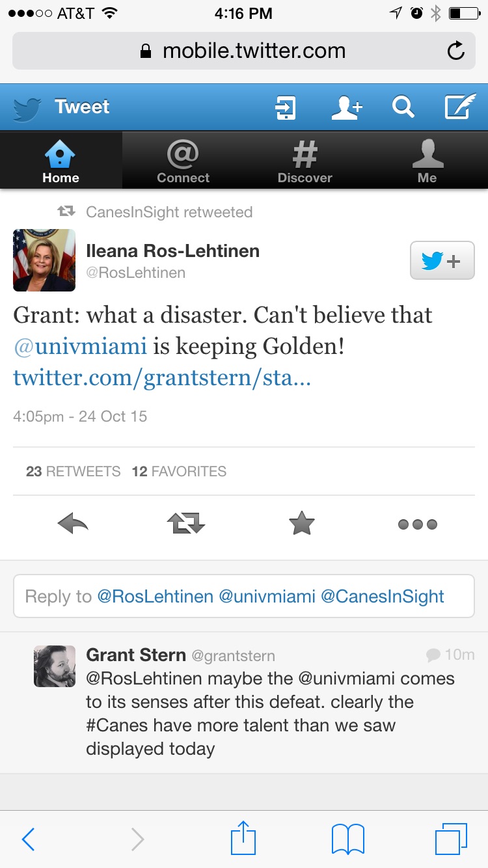The height and width of the screenshot is (868, 488).
Task: Open the search magnifier icon
Action: (403, 107)
